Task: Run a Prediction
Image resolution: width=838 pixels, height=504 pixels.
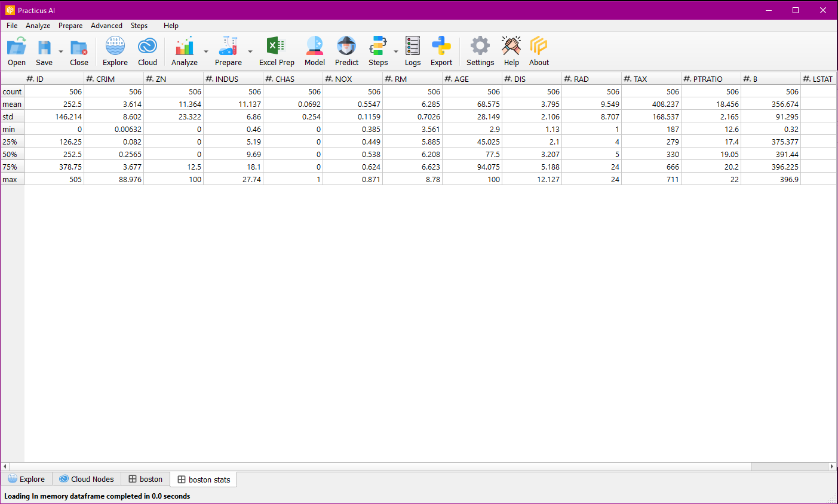Action: [346, 51]
